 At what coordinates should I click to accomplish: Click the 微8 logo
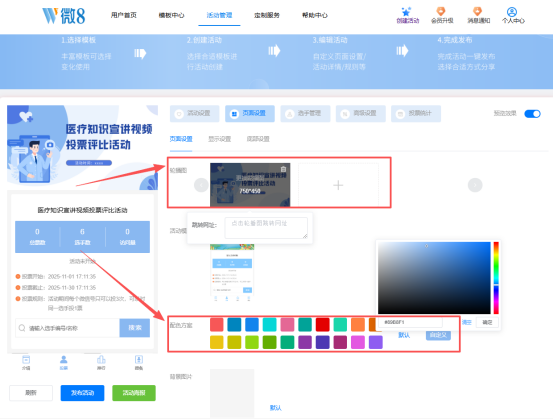(64, 16)
